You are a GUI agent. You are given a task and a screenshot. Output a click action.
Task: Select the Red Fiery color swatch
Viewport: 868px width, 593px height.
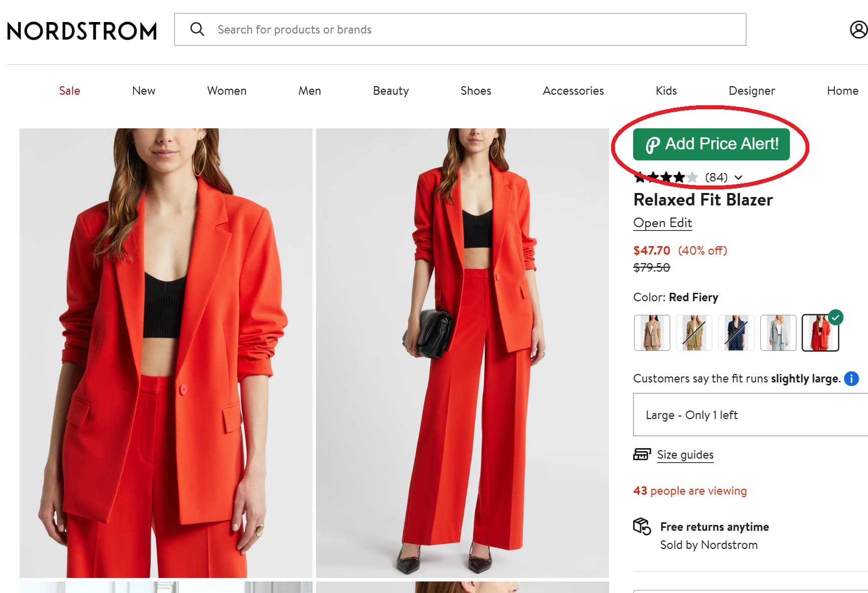(820, 333)
